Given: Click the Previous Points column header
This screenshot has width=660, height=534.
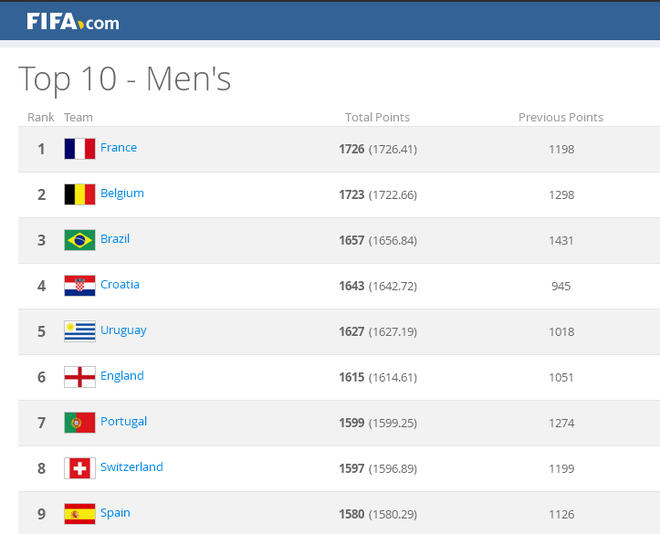Looking at the screenshot, I should pyautogui.click(x=561, y=118).
